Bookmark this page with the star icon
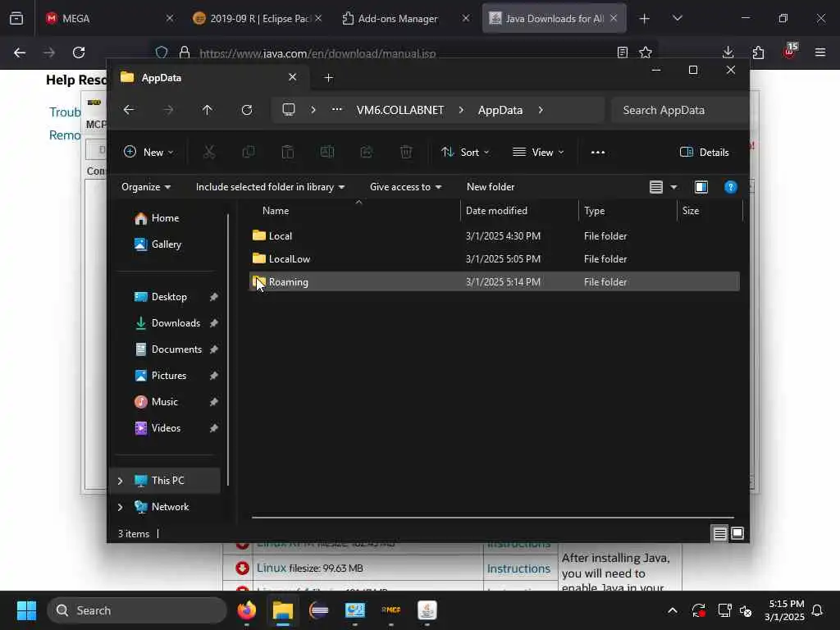 [x=646, y=52]
